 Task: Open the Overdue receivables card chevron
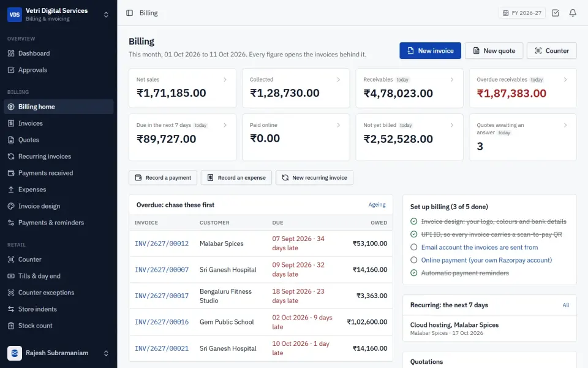[x=565, y=80]
